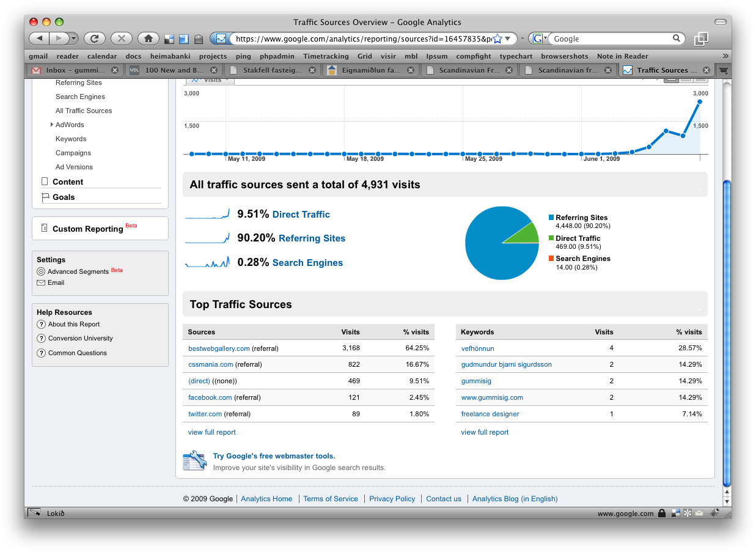Switch to the Stakfell fasteig... tab
Viewport: 756px width, 552px height.
(x=273, y=70)
